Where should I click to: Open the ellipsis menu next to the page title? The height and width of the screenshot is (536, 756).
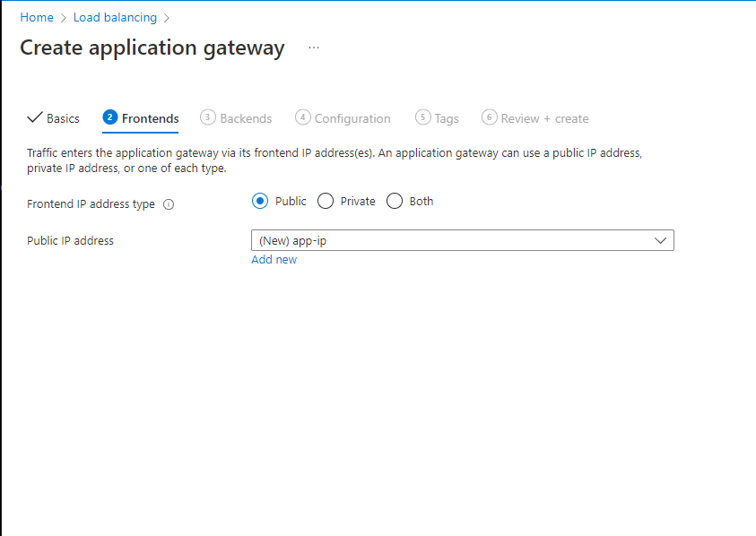(x=313, y=48)
